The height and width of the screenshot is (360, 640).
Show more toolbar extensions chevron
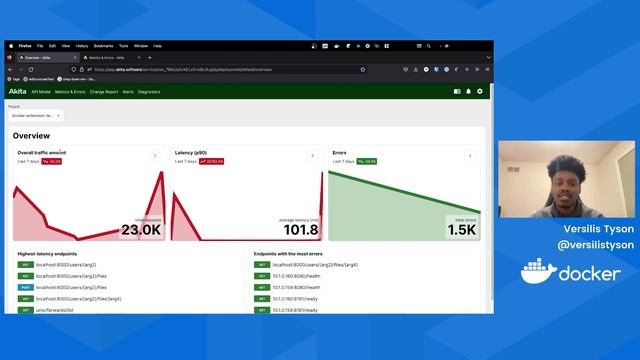pyautogui.click(x=477, y=70)
